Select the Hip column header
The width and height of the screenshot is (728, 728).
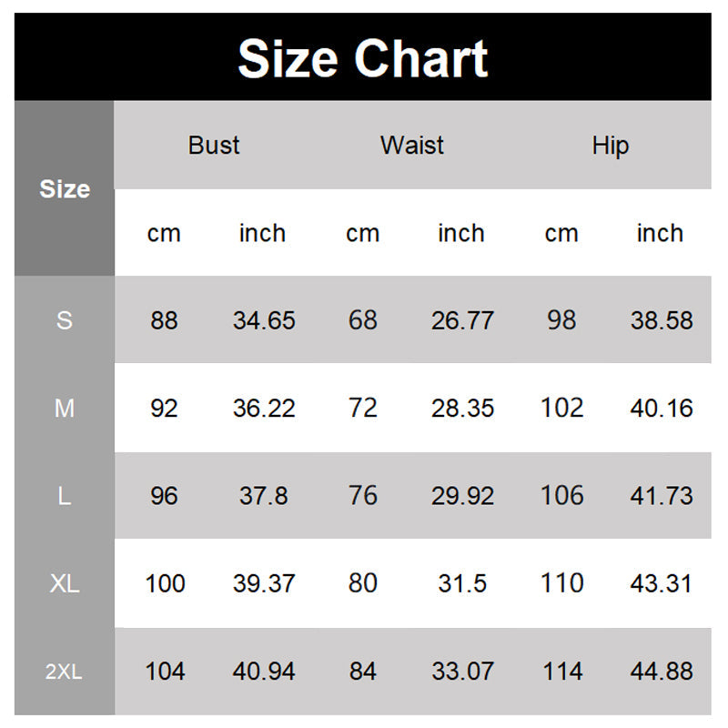click(610, 146)
